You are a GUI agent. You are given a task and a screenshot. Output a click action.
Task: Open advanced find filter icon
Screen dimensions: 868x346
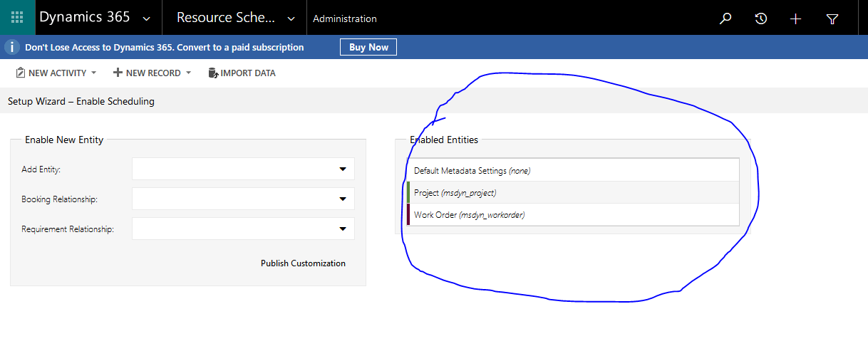(x=832, y=19)
